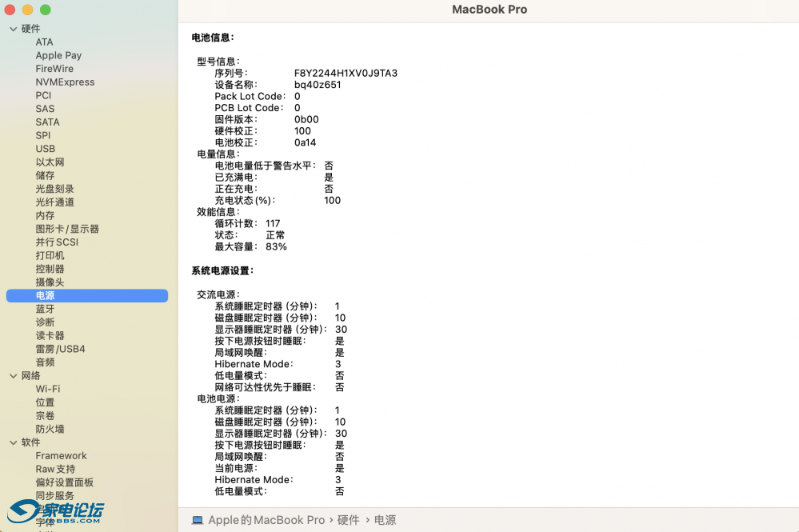Select FireWire in the sidebar
This screenshot has width=799, height=532.
tap(54, 69)
